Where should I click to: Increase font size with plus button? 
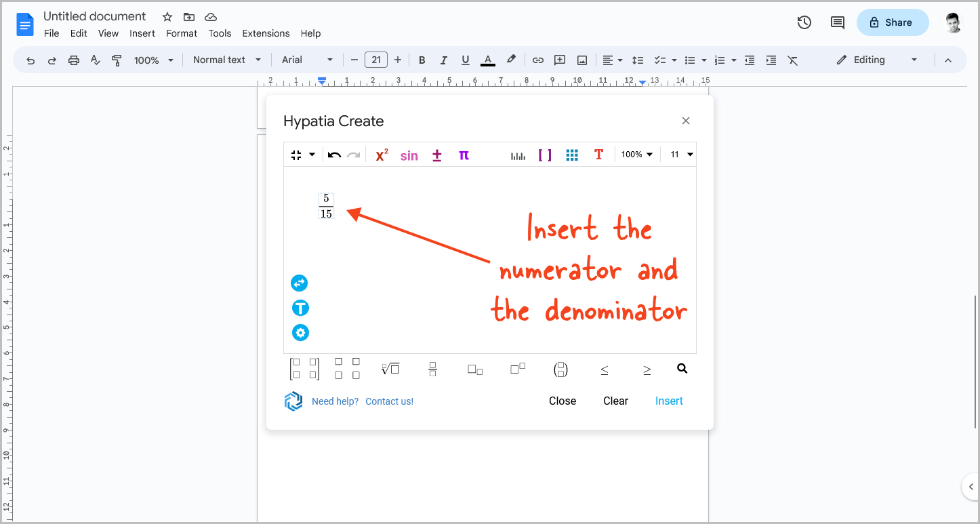pos(398,60)
